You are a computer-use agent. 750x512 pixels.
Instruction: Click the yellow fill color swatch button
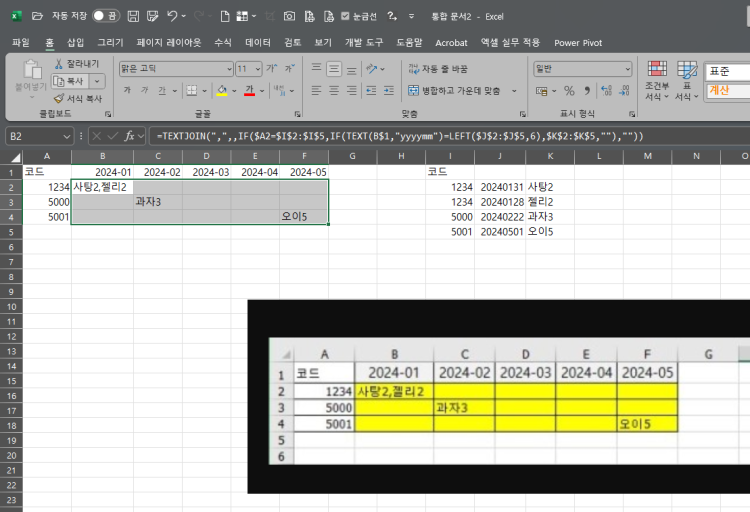click(x=221, y=90)
